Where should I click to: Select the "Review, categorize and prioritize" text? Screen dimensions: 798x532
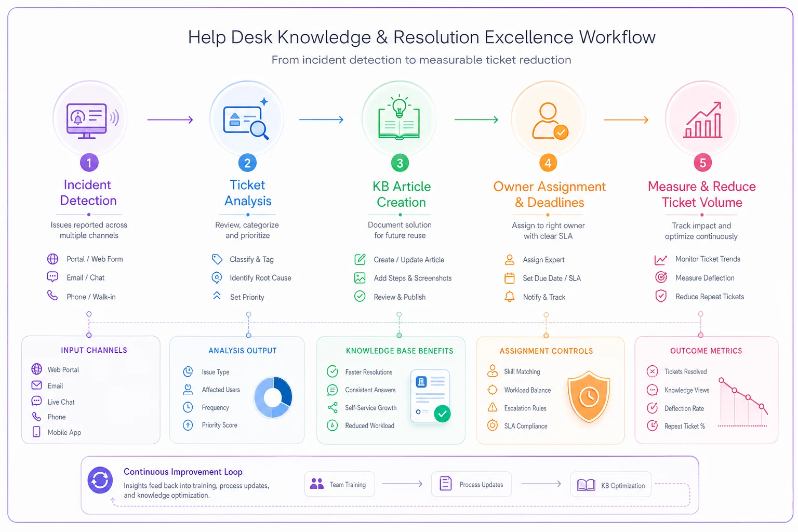247,230
